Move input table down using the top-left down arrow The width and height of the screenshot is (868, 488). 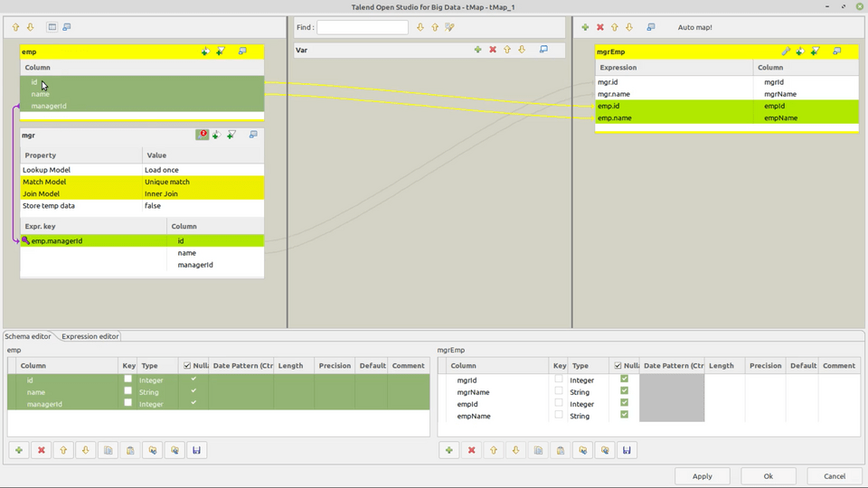31,27
